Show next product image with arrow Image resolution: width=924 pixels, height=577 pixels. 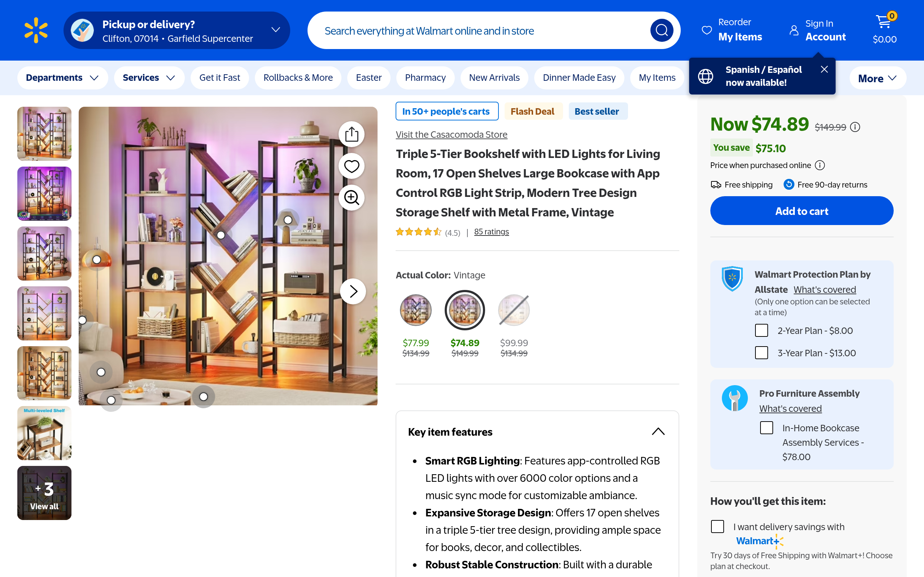[353, 291]
